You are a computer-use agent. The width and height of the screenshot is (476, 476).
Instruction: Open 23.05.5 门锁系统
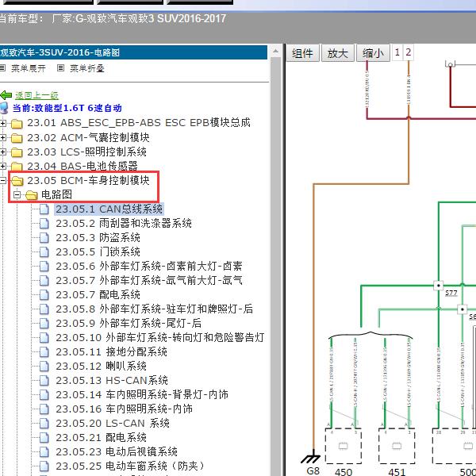point(98,252)
